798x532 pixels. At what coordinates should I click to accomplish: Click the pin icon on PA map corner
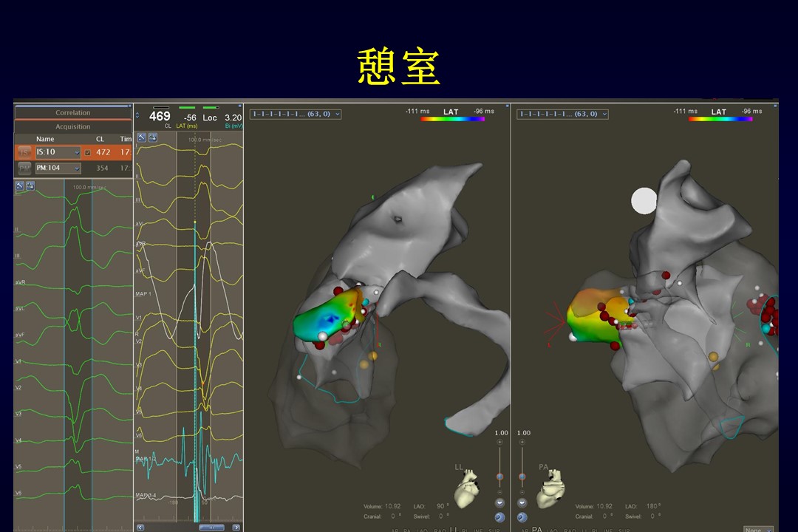[x=775, y=106]
